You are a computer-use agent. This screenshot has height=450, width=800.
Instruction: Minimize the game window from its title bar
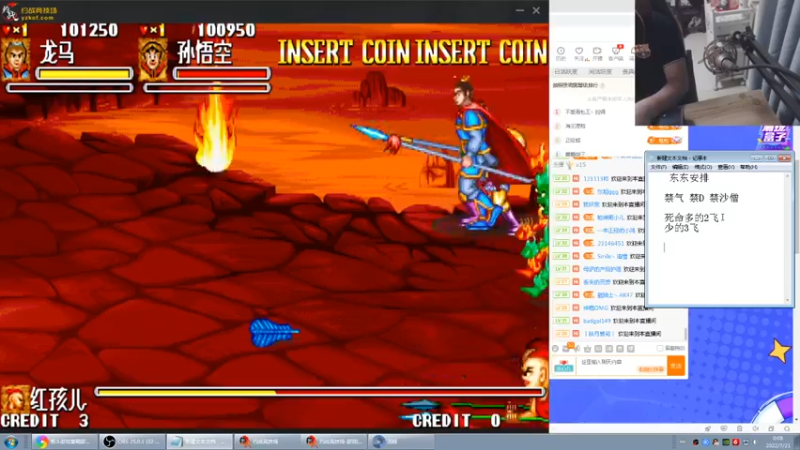(519, 10)
